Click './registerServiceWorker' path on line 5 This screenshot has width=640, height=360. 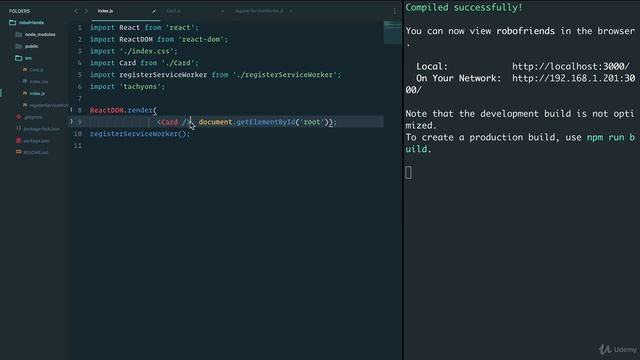285,75
